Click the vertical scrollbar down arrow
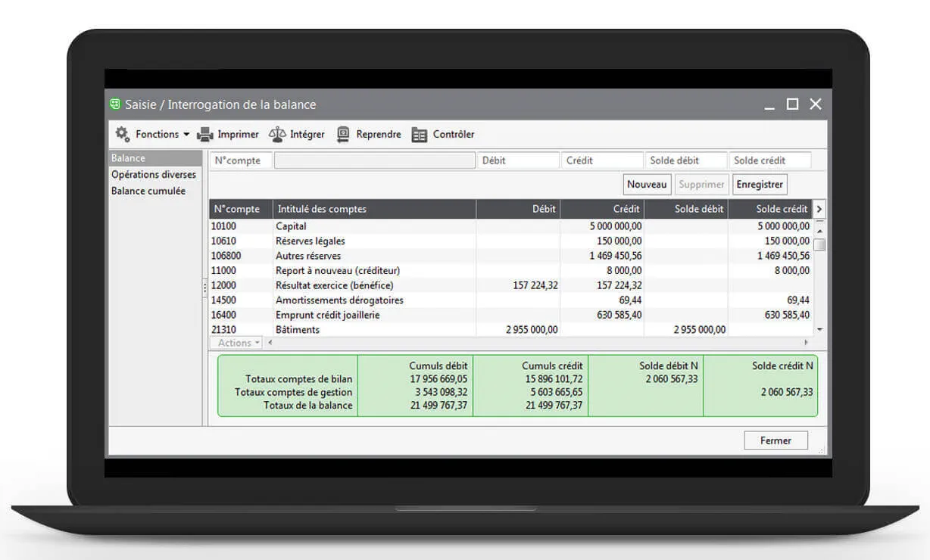This screenshot has height=560, width=930. tap(819, 330)
